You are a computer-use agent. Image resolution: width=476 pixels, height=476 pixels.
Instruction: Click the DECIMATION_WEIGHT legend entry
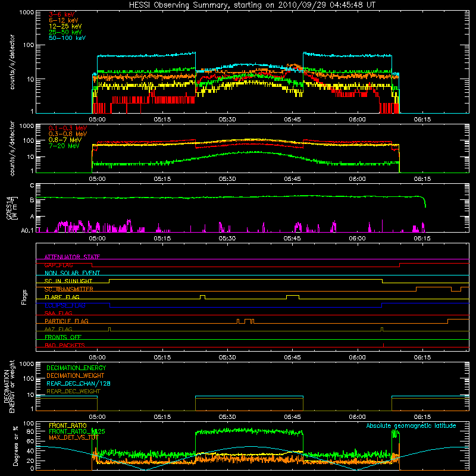(76, 375)
